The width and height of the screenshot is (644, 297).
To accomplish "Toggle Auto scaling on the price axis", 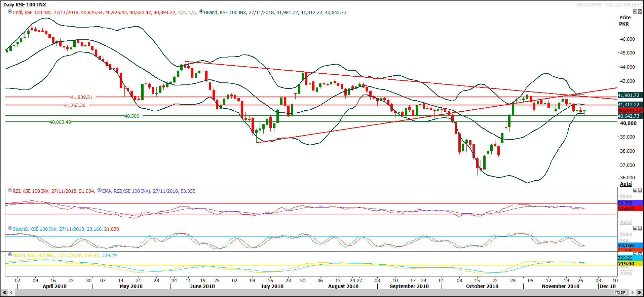I will [626, 184].
